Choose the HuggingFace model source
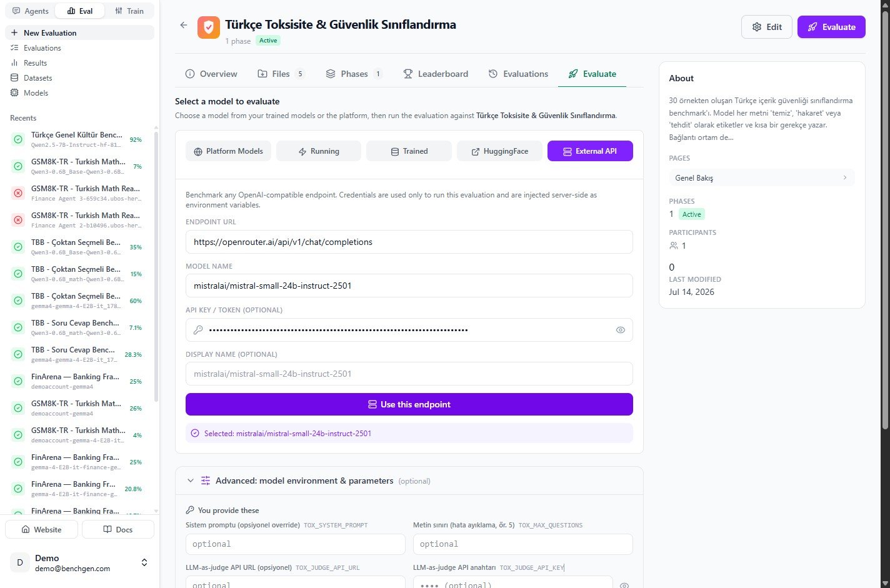The height and width of the screenshot is (588, 890). (499, 151)
